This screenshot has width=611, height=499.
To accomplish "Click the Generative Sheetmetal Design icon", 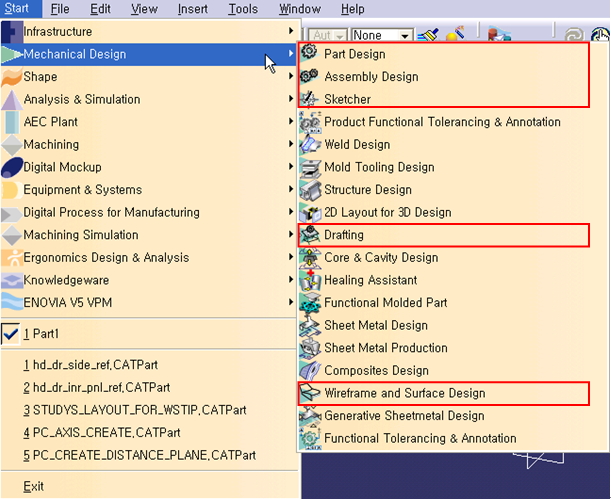I will coord(310,415).
